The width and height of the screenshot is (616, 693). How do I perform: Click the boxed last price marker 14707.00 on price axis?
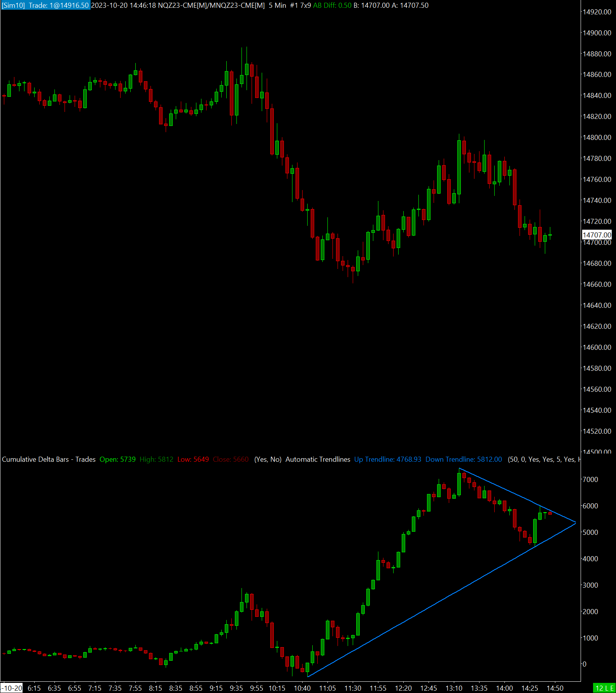pos(597,235)
